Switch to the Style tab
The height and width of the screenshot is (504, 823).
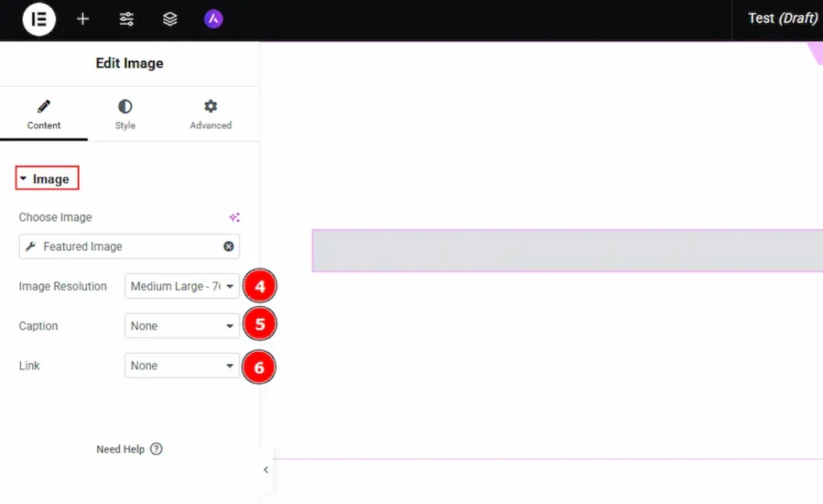coord(125,115)
